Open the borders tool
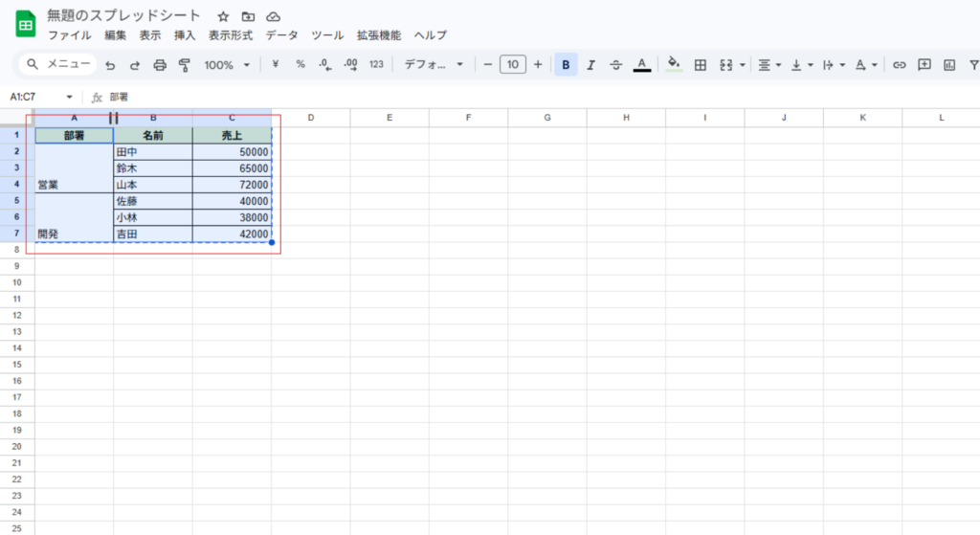The width and height of the screenshot is (980, 535). click(700, 65)
